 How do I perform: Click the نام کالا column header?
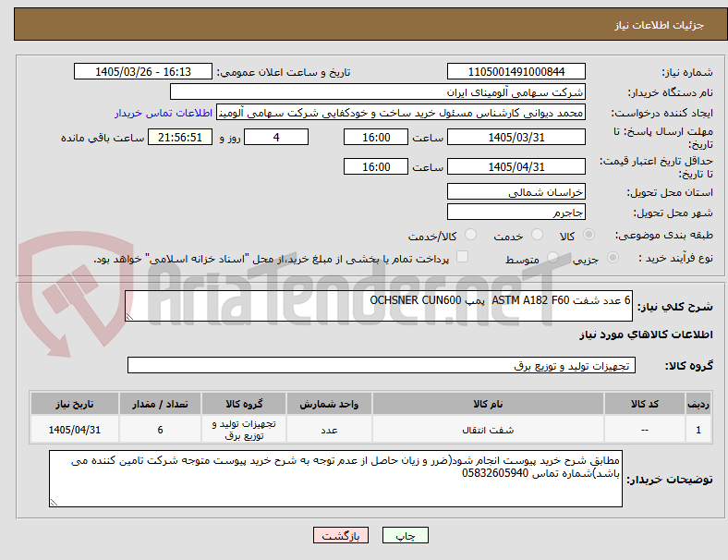pyautogui.click(x=488, y=404)
